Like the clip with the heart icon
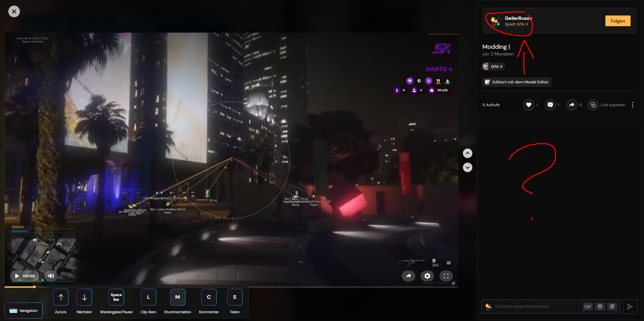Viewport: 644px width, 321px height. click(529, 105)
